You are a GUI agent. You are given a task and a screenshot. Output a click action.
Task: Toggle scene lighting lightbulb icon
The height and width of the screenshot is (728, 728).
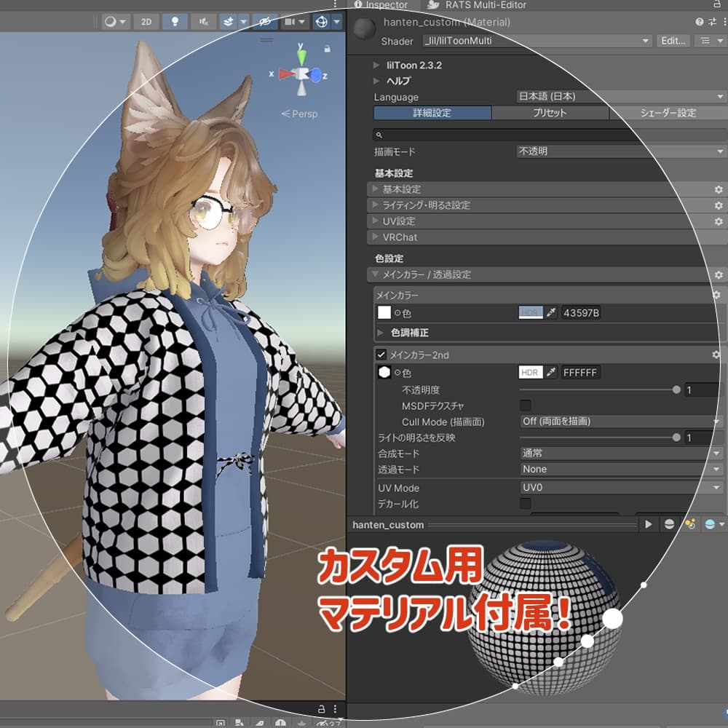174,22
